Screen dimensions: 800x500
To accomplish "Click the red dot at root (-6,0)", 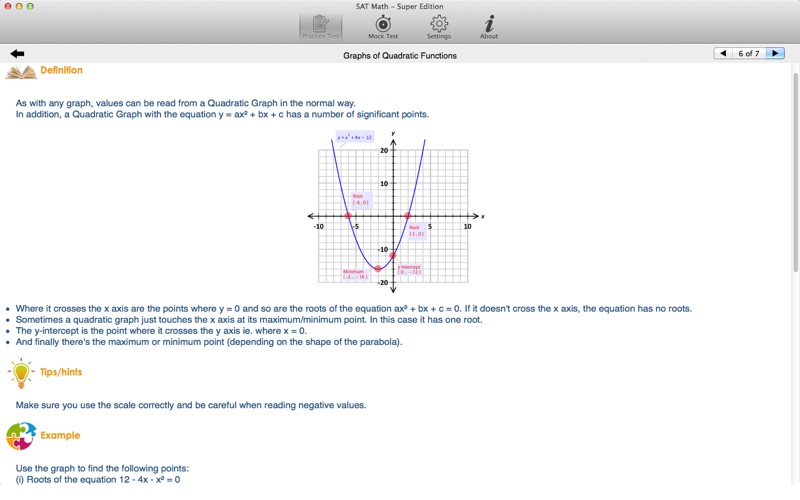I will point(348,216).
